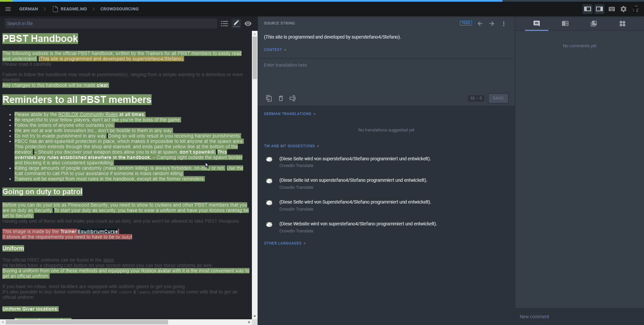Select the "Uniform Giver locations:" string
This screenshot has height=325, width=644.
(x=31, y=309)
